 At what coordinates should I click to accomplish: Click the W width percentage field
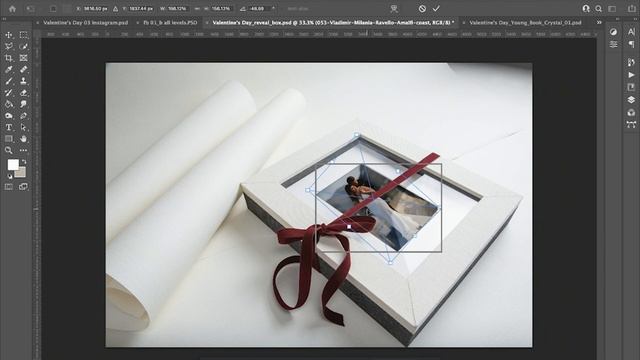coord(178,9)
